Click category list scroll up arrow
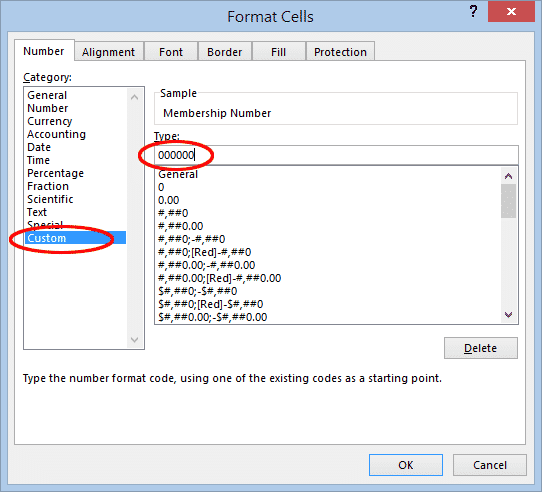This screenshot has width=542, height=492. tap(134, 98)
